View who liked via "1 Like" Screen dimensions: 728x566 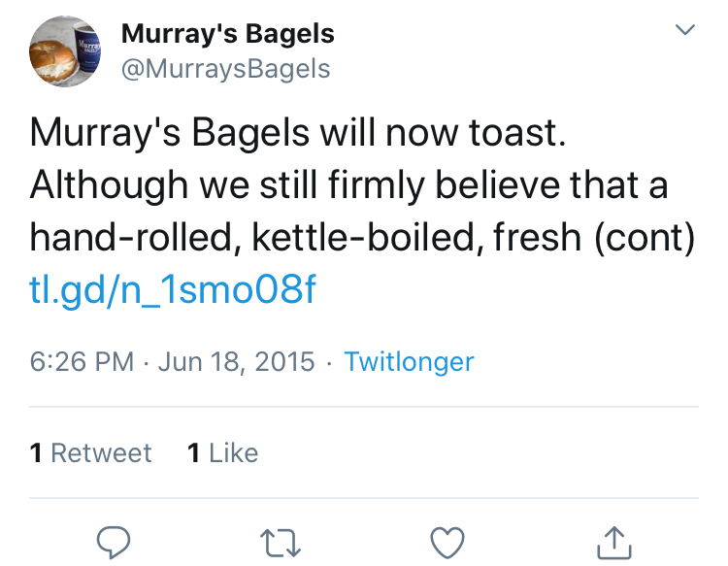222,452
